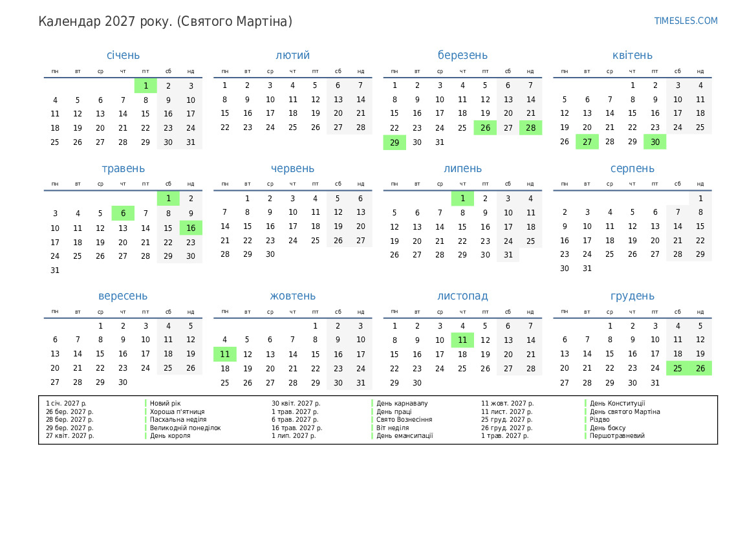756x535 pixels.
Task: Click highlighted 30 in квітень
Action: point(654,142)
